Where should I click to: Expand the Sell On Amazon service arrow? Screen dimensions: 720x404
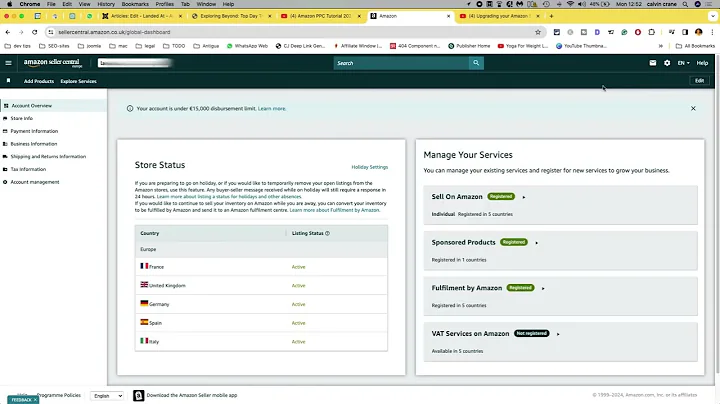pyautogui.click(x=523, y=197)
